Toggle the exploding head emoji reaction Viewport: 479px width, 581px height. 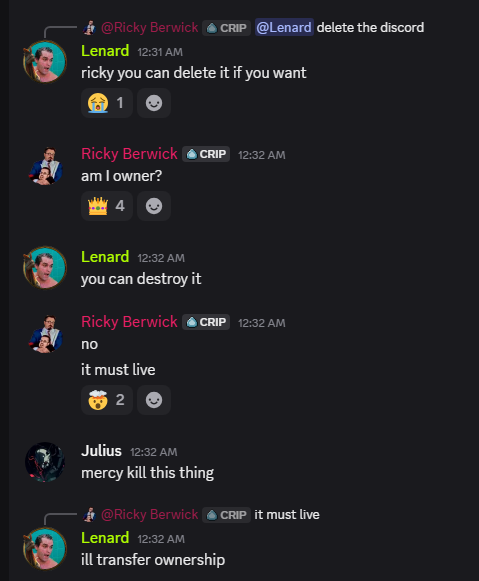click(107, 400)
